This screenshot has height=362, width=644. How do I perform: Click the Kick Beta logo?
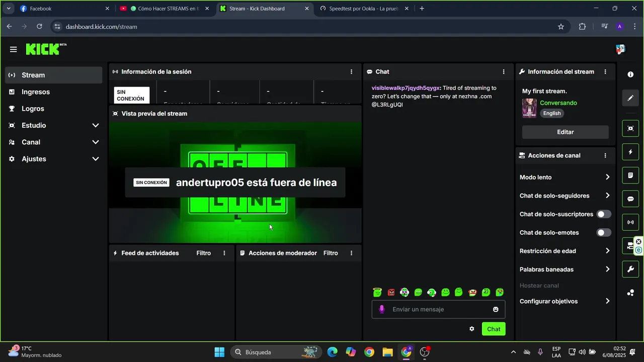[46, 49]
